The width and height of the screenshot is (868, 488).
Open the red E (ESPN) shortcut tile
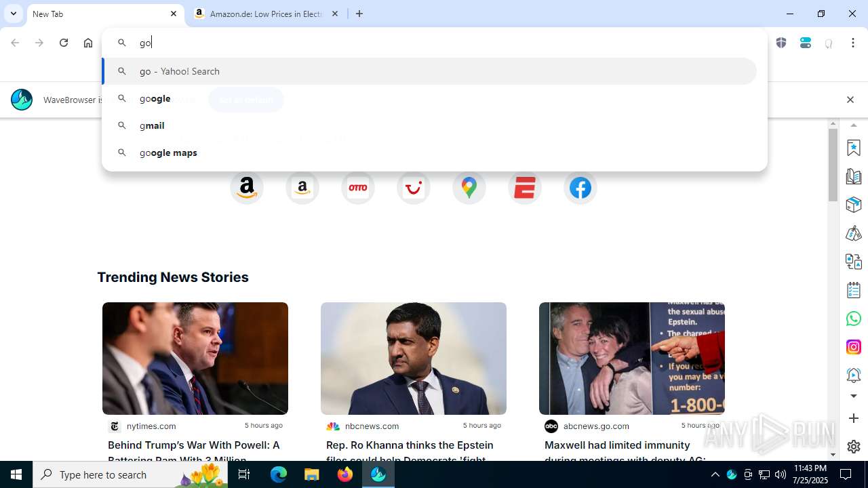click(x=525, y=188)
